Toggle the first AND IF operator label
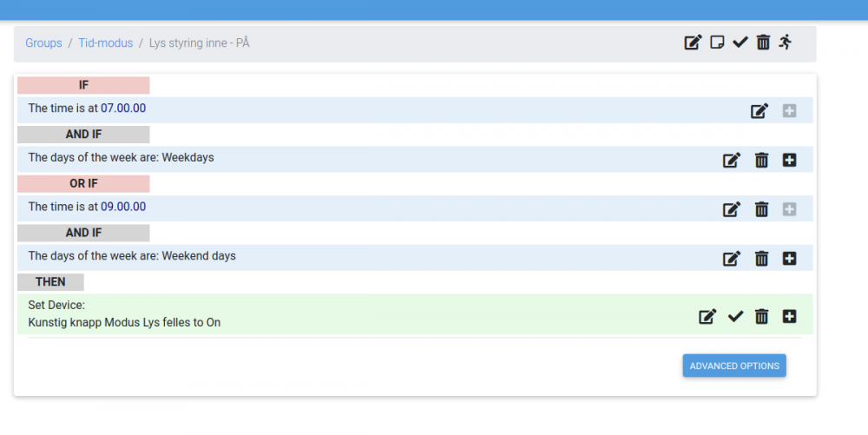The width and height of the screenshot is (868, 435). (83, 135)
